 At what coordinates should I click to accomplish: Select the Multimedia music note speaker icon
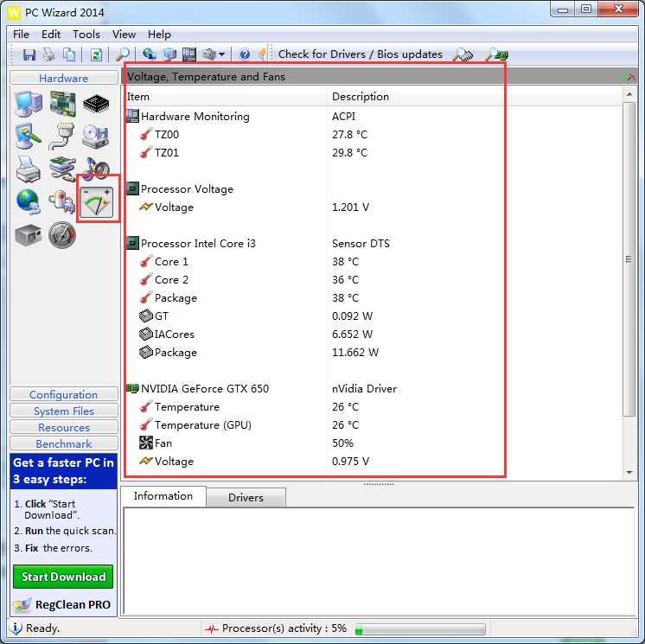pyautogui.click(x=96, y=169)
